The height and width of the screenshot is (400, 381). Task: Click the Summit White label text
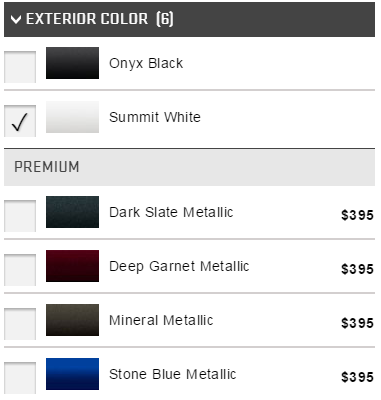coord(155,117)
